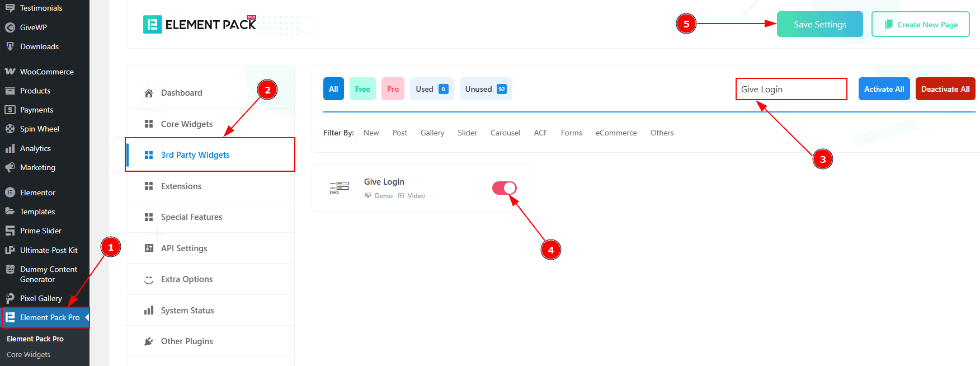Open Dummy Content Generator menu
The height and width of the screenshot is (366, 980).
pyautogui.click(x=45, y=274)
